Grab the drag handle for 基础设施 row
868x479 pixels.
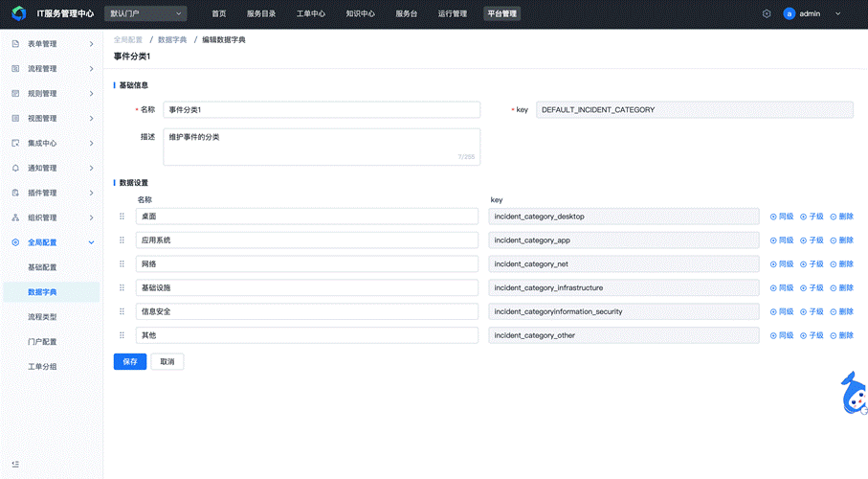click(122, 287)
